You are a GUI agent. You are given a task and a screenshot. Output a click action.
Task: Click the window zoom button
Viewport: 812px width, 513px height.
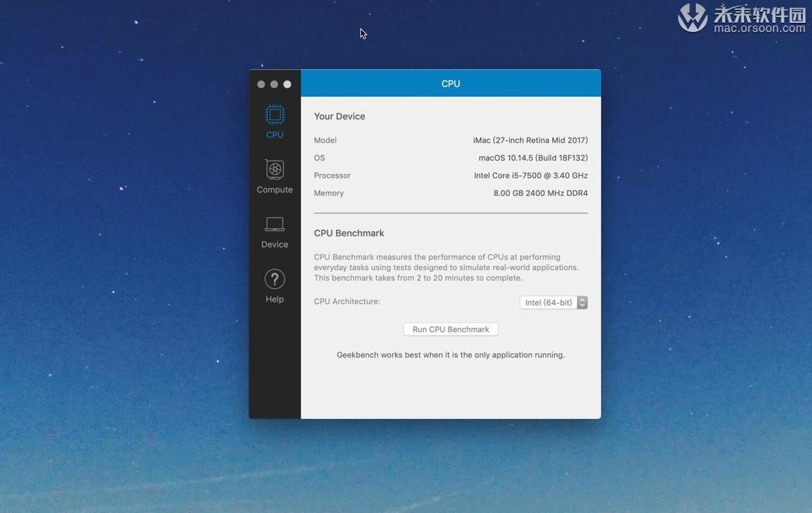(287, 84)
